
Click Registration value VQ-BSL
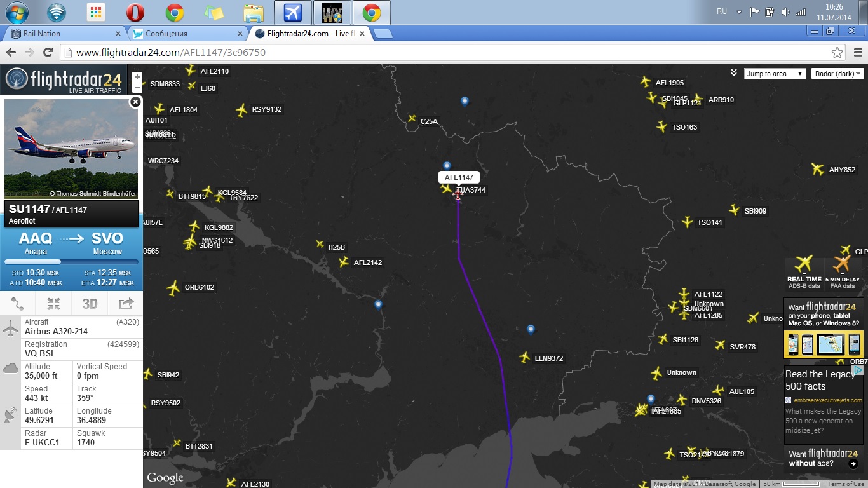coord(40,353)
